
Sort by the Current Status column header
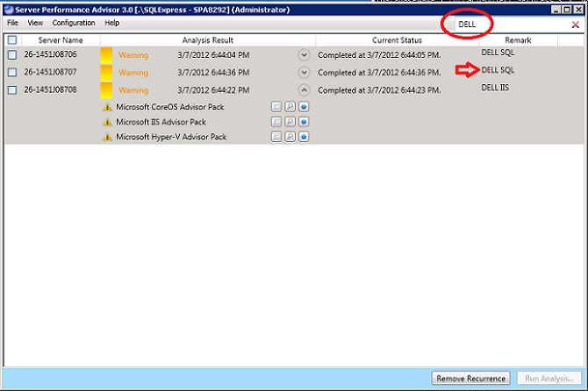click(398, 40)
